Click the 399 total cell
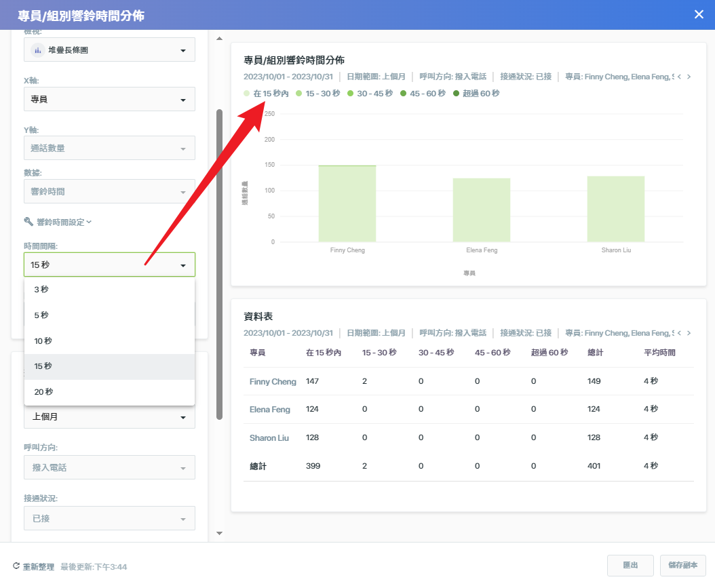The image size is (715, 588). pos(313,466)
